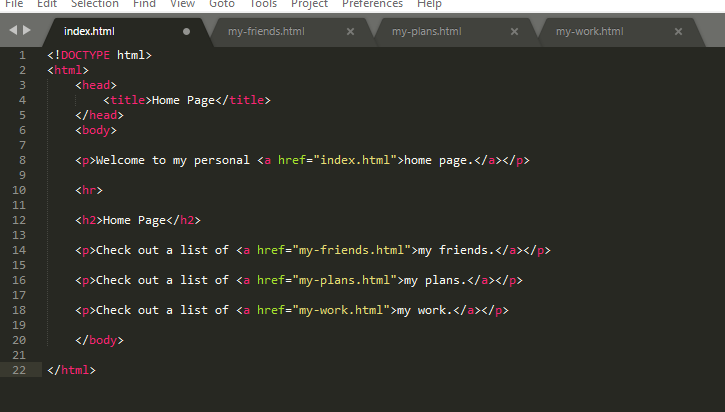Close the my-work.html tab

[x=678, y=31]
